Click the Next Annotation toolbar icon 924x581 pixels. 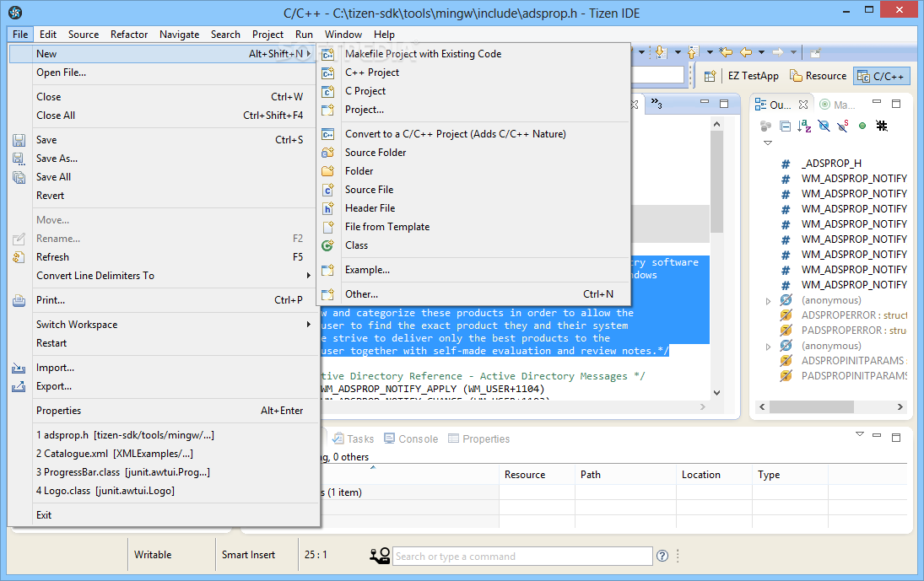(661, 52)
